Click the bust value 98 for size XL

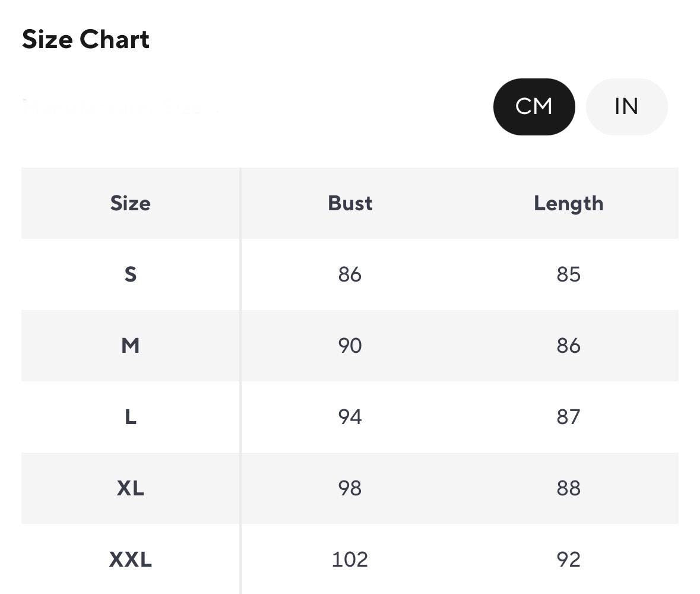click(350, 488)
